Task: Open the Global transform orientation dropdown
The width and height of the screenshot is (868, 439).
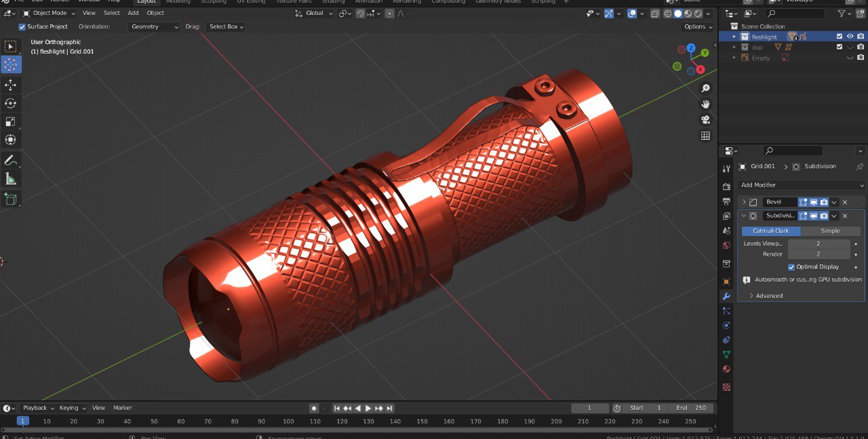Action: (314, 13)
